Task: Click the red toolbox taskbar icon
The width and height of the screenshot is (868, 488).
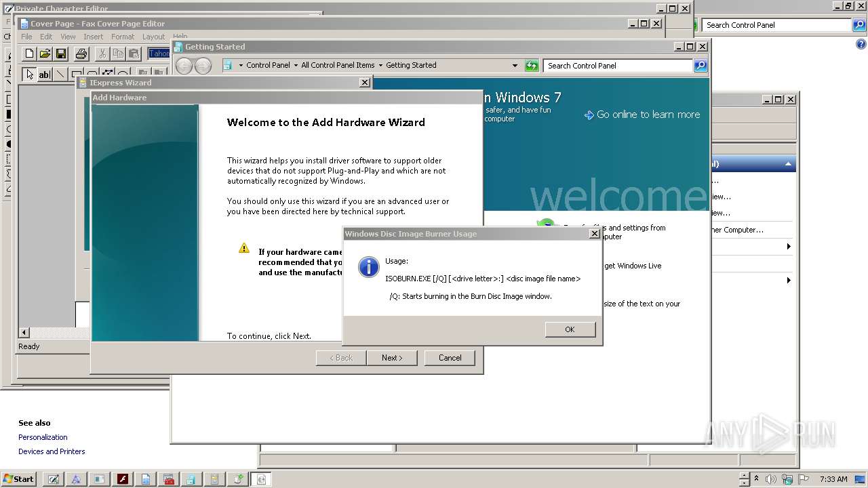Action: coord(169,479)
